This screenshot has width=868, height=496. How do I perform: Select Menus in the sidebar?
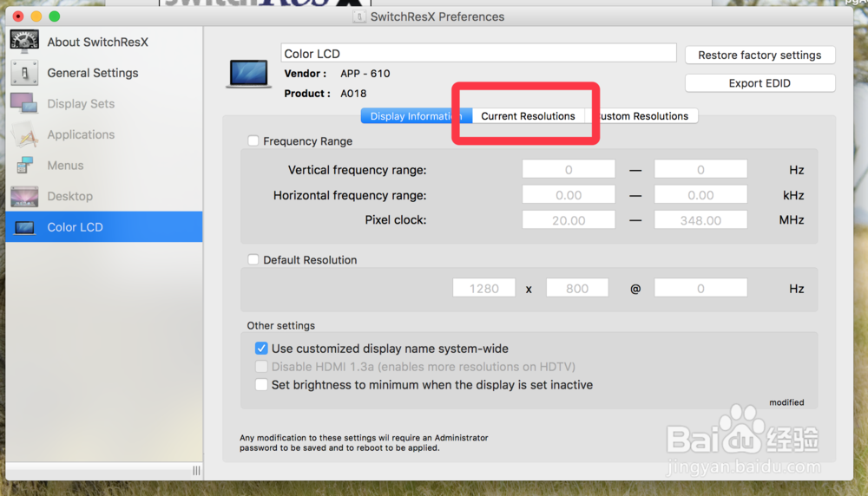click(104, 166)
